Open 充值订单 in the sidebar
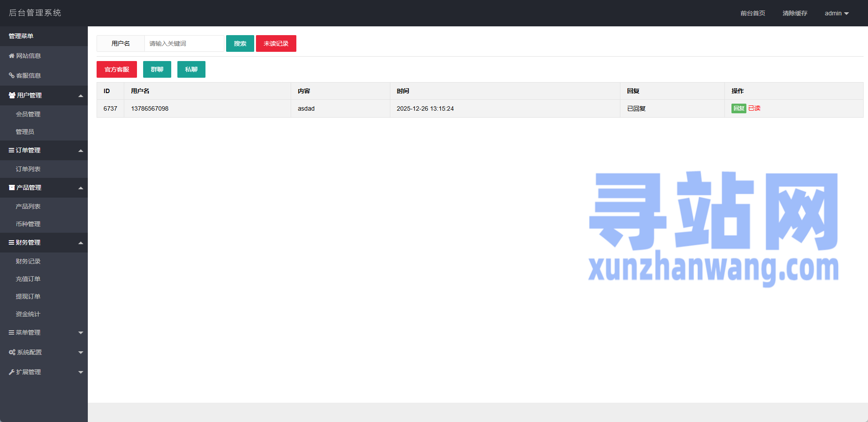868x422 pixels. tap(28, 279)
